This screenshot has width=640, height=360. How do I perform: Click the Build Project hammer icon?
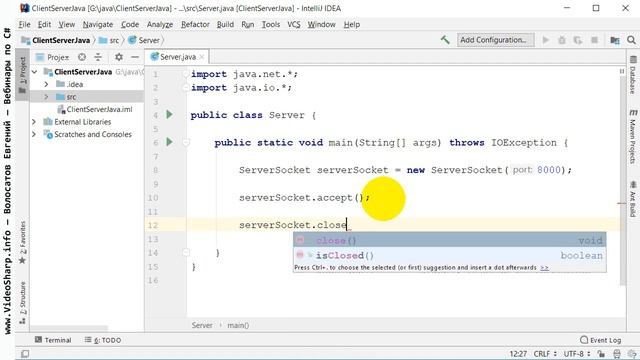coord(445,40)
